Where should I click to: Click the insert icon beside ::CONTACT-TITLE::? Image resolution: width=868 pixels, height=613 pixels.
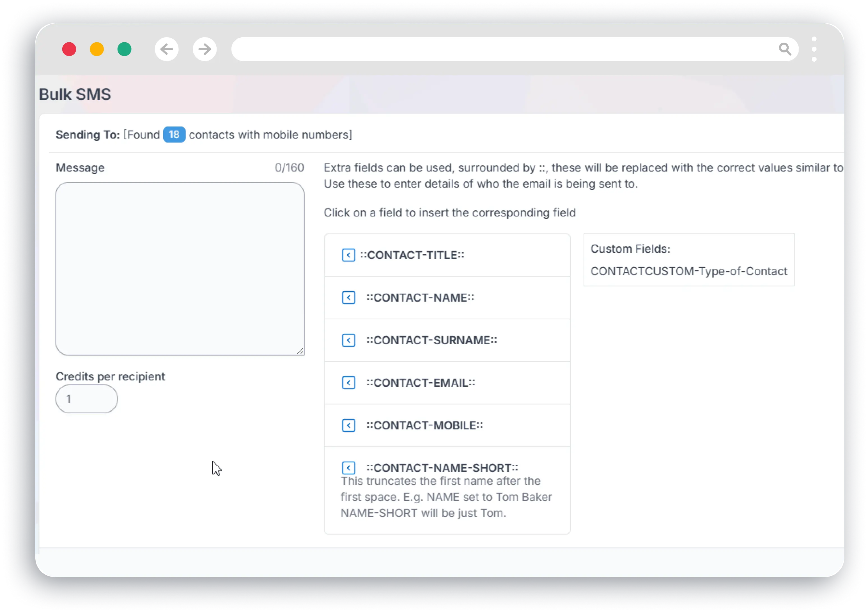click(348, 255)
